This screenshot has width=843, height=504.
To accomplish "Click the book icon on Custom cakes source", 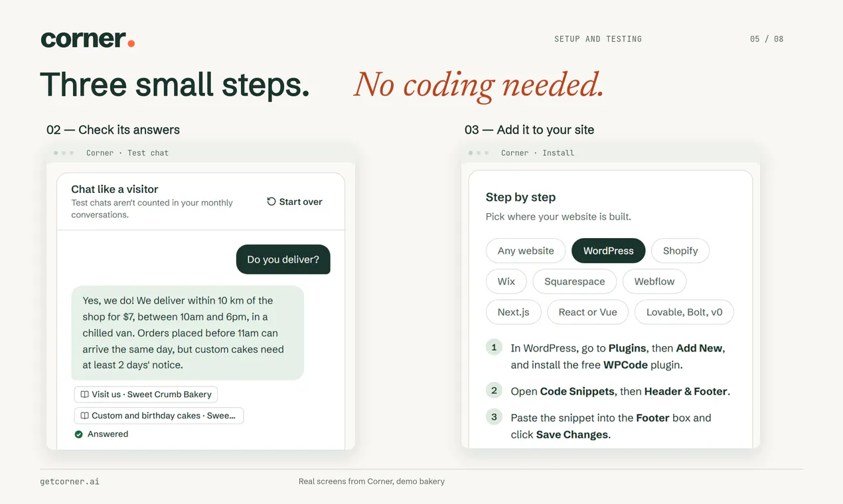I will 84,416.
